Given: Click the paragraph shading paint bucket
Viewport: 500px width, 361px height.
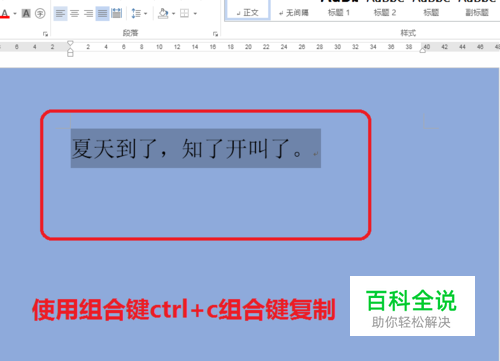Looking at the screenshot, I should pos(163,14).
